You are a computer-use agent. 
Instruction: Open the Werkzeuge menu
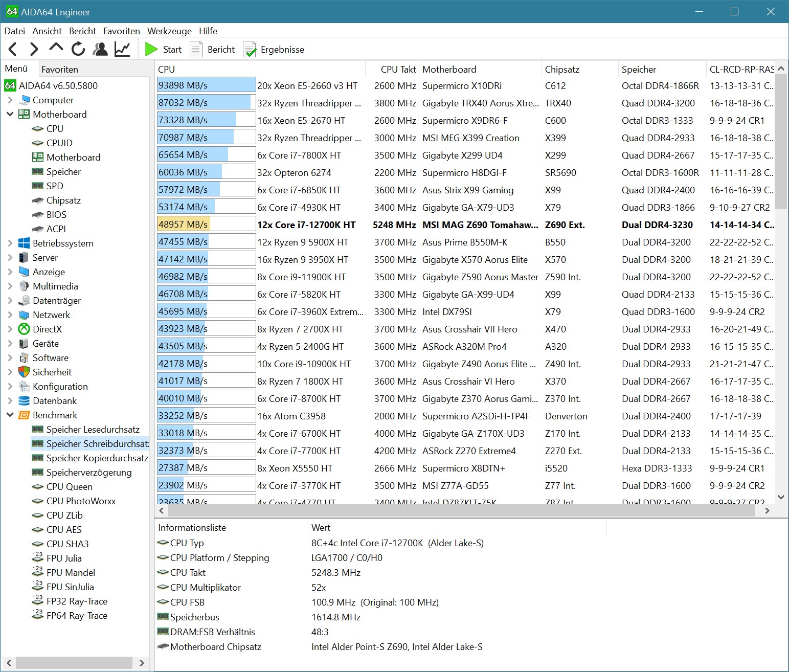pyautogui.click(x=169, y=31)
